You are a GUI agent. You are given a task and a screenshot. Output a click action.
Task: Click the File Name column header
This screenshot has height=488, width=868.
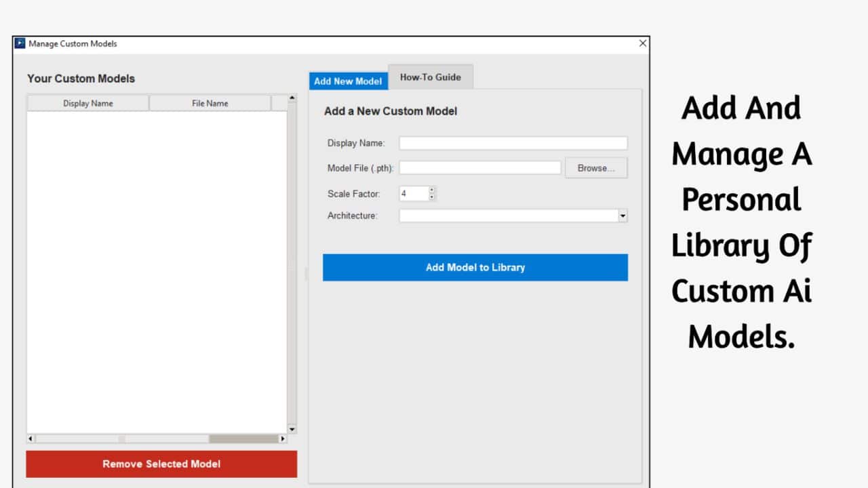click(x=210, y=103)
